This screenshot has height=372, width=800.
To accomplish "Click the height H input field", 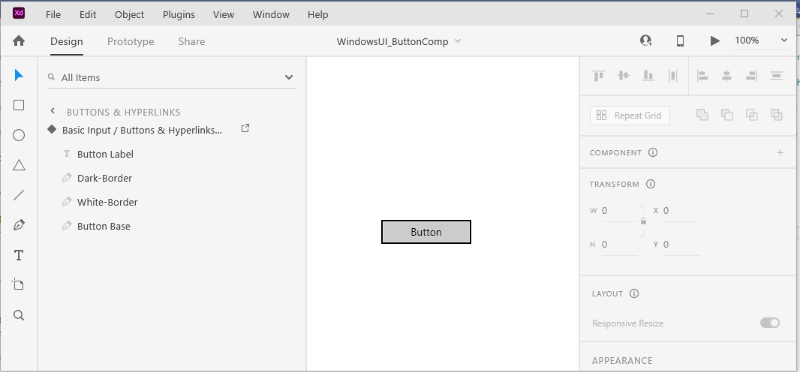I will (x=619, y=244).
